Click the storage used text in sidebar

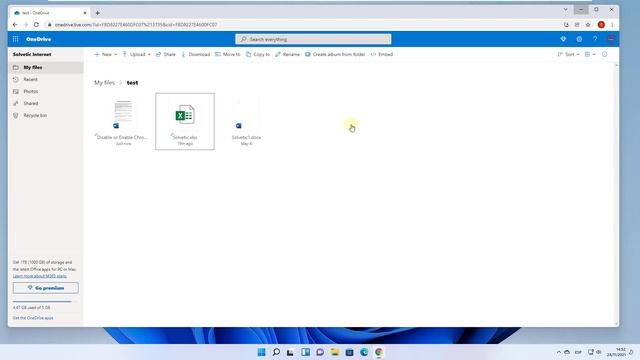click(x=31, y=307)
